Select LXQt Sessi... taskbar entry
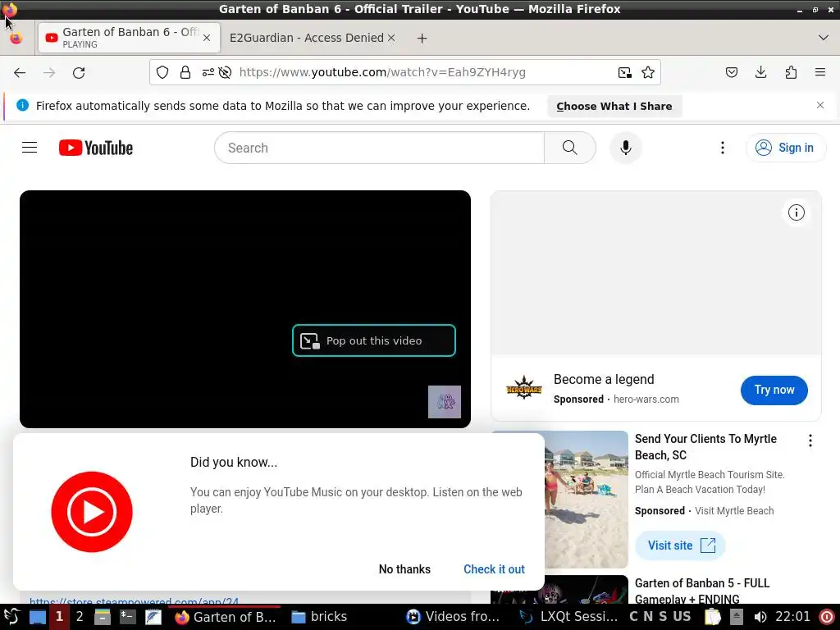840x630 pixels. (x=568, y=617)
